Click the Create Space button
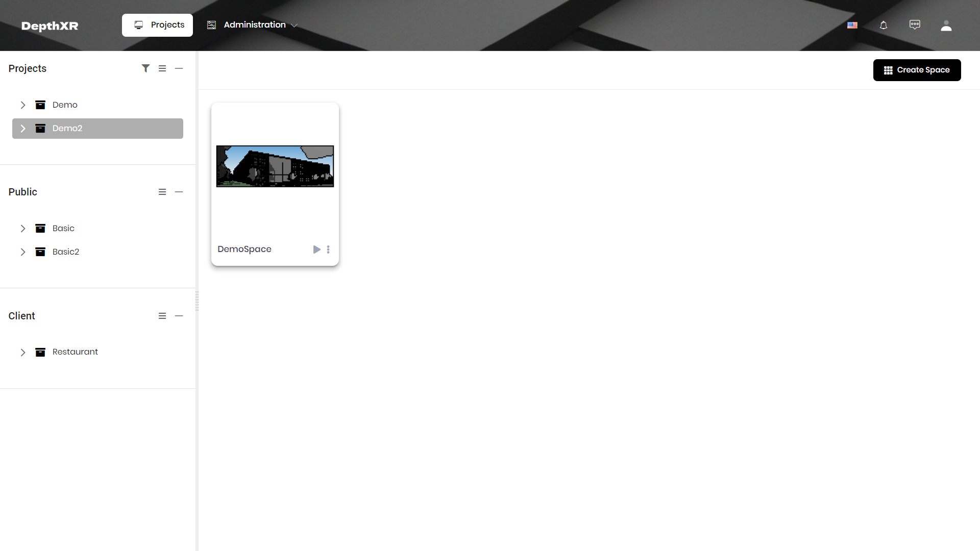The width and height of the screenshot is (980, 551). click(917, 70)
